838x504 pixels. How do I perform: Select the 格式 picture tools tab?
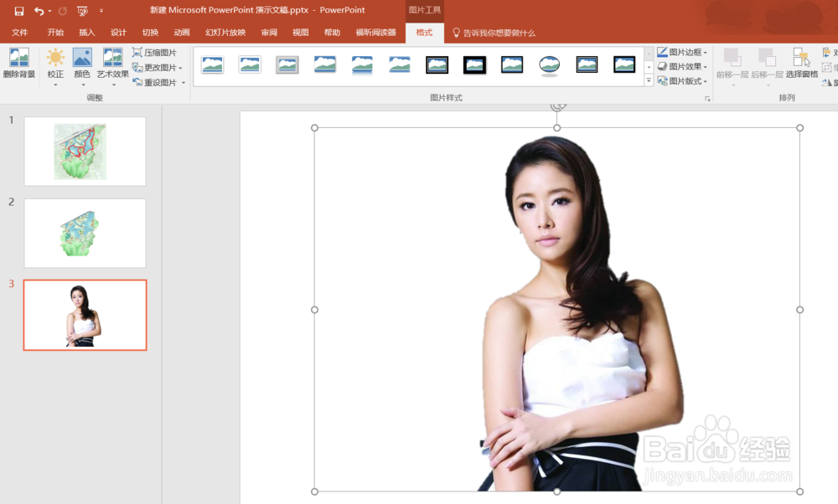pos(424,33)
